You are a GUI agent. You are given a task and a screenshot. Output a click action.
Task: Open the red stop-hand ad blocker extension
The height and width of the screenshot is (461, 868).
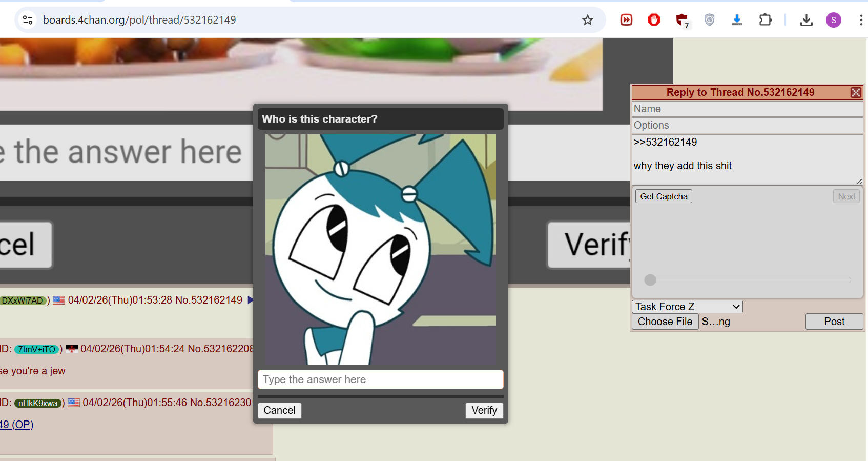[654, 20]
